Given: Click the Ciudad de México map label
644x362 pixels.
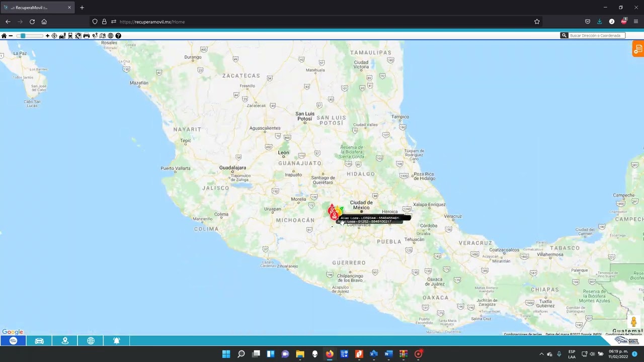Looking at the screenshot, I should pyautogui.click(x=361, y=205).
